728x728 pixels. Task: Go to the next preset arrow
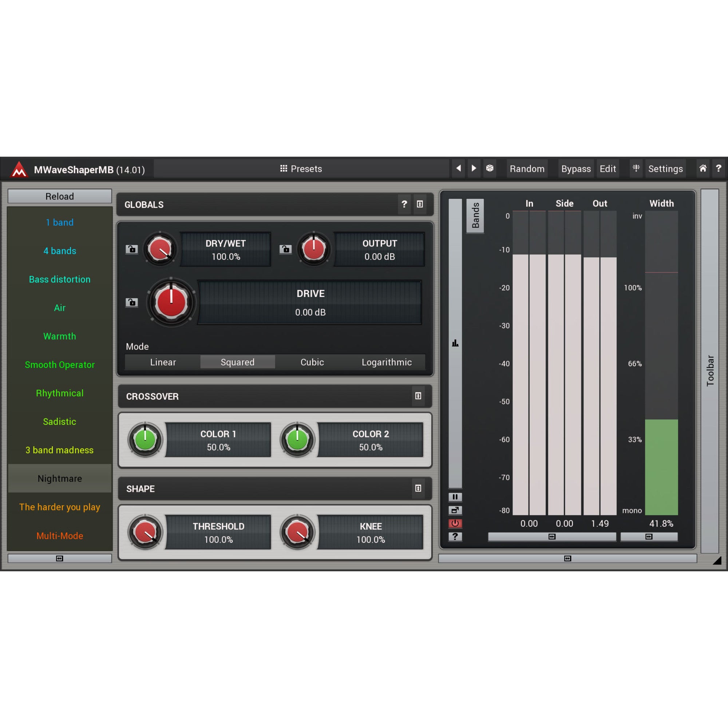tap(474, 169)
